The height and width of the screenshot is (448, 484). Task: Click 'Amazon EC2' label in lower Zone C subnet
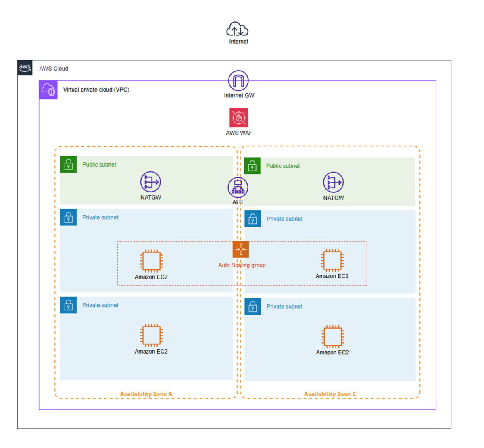click(332, 353)
